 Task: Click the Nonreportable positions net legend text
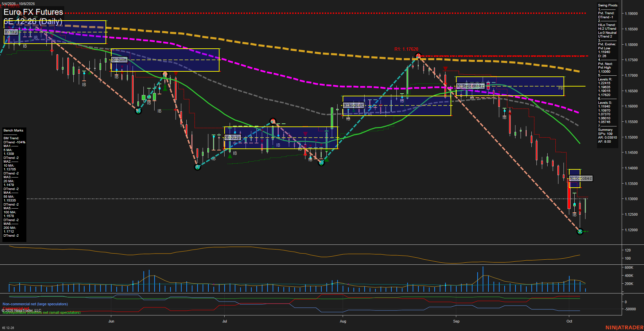click(42, 313)
